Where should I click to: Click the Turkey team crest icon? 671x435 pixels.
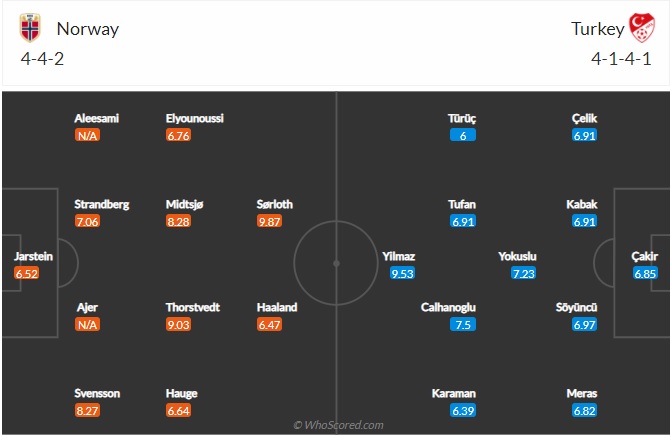point(641,28)
